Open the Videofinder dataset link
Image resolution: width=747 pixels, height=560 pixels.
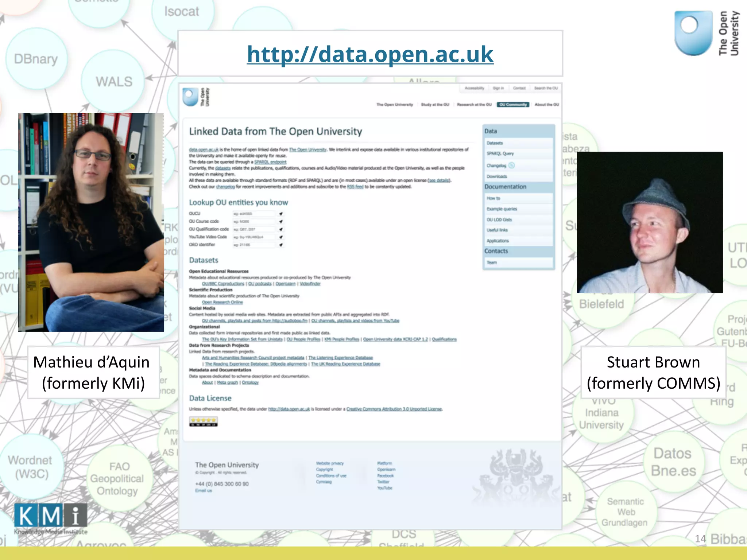(x=310, y=284)
